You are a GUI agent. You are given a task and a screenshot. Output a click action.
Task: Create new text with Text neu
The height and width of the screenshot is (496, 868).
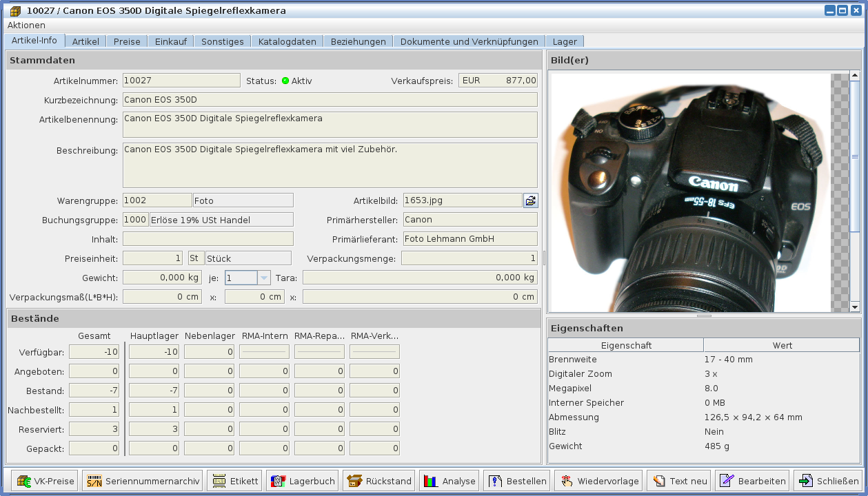(679, 481)
